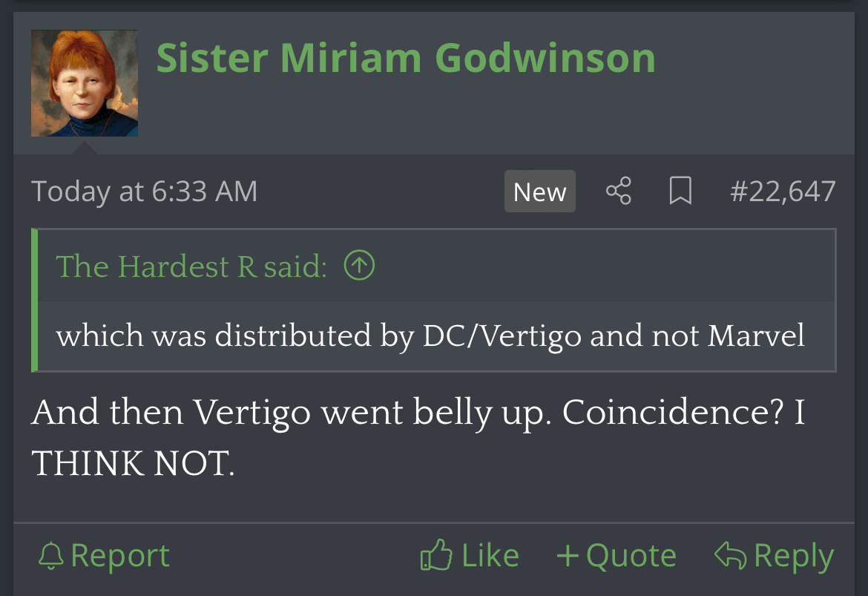Open the post permalink #22,647
This screenshot has width=868, height=596.
pos(783,191)
